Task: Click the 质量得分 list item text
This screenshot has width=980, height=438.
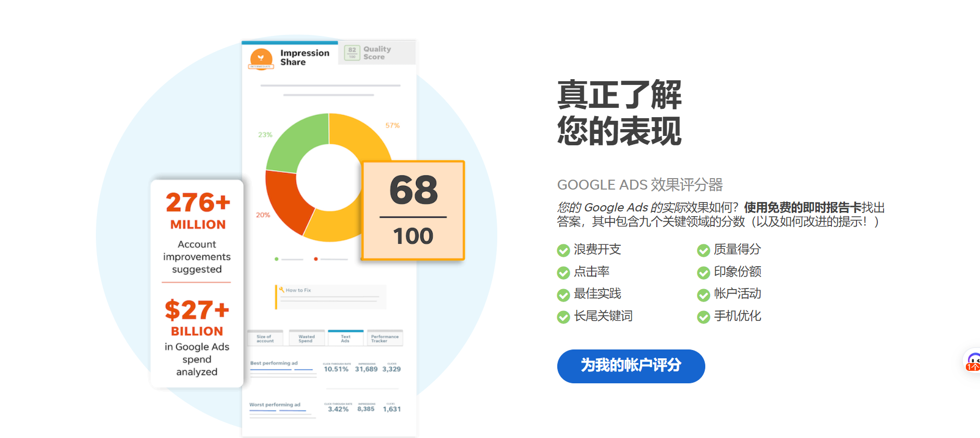Action: [738, 249]
